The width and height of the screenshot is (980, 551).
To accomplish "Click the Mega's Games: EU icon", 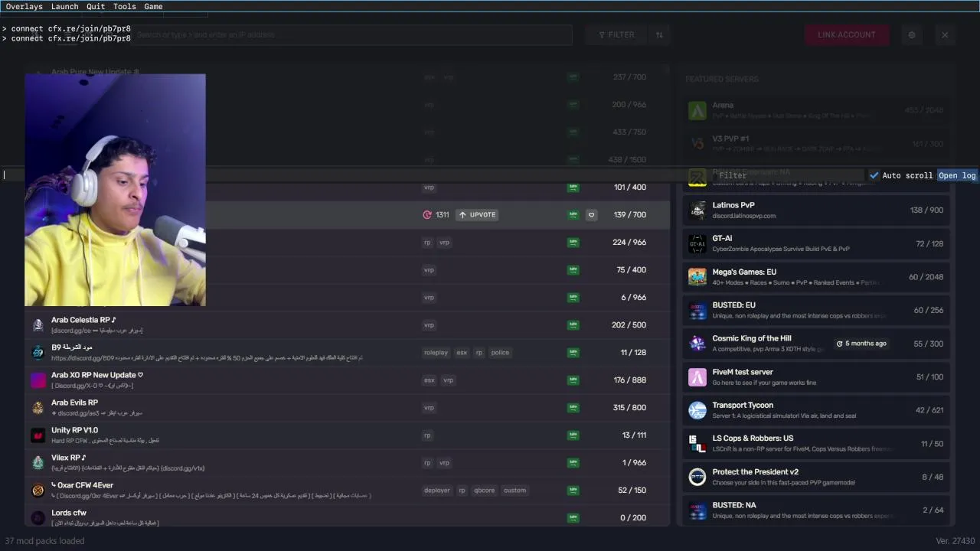I will (x=697, y=277).
